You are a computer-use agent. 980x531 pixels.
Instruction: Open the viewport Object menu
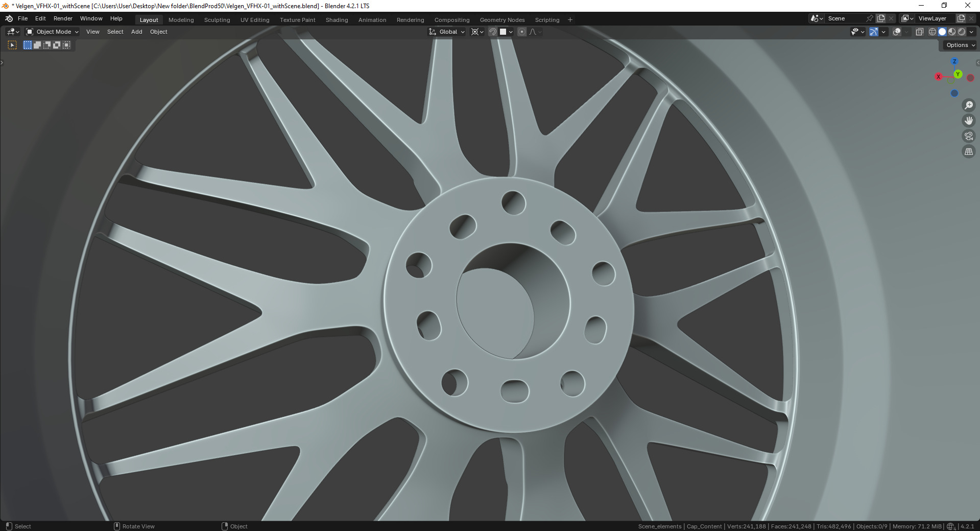[x=158, y=32]
